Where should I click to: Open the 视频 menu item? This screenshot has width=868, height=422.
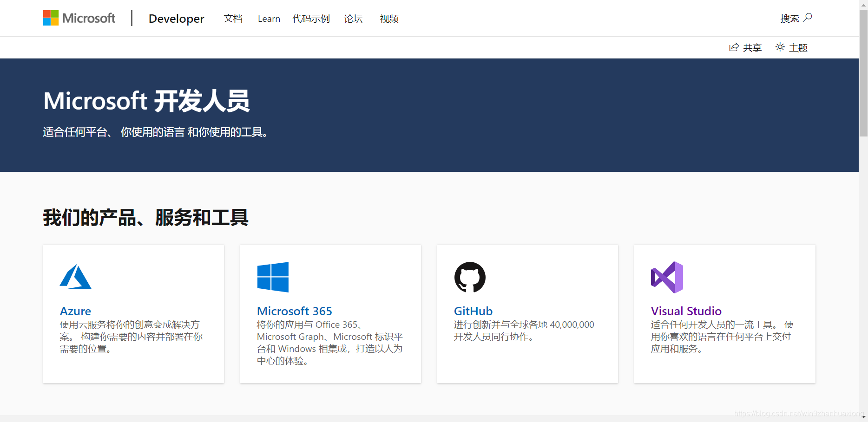point(389,19)
